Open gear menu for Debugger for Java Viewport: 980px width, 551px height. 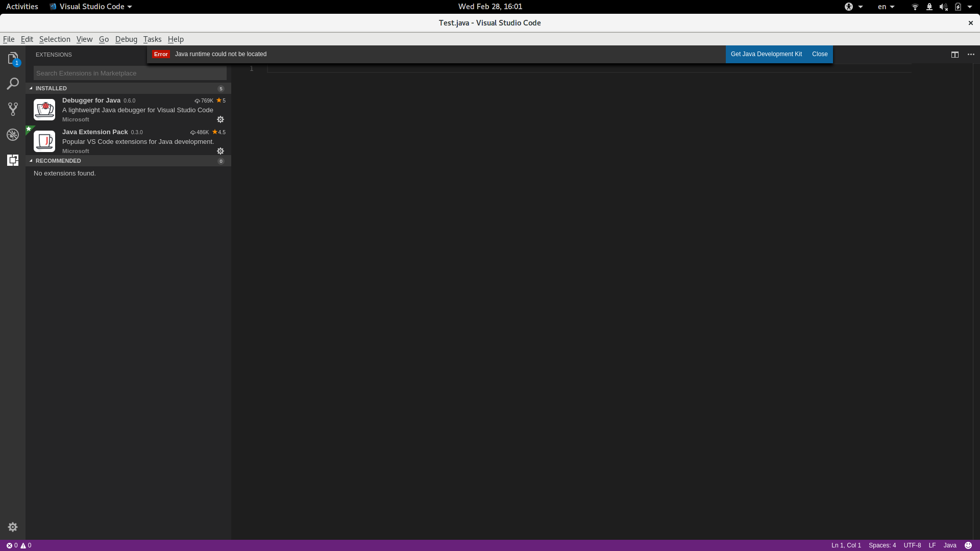click(220, 119)
